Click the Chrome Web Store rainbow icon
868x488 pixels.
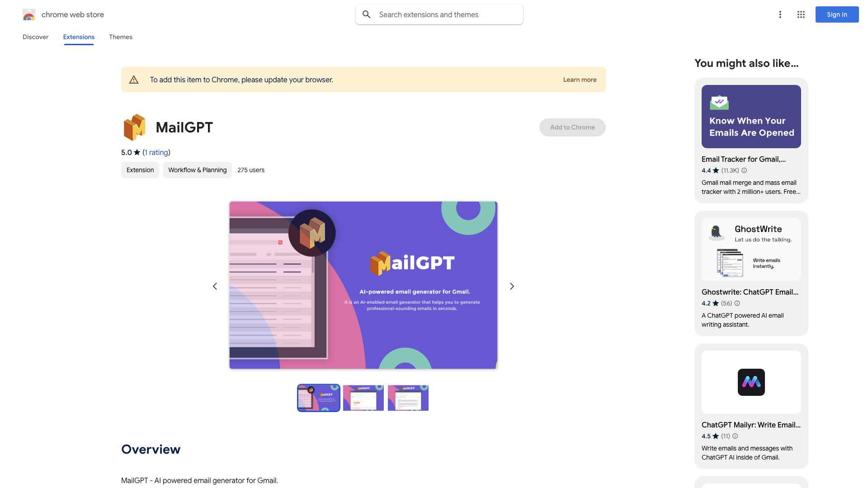[x=28, y=14]
